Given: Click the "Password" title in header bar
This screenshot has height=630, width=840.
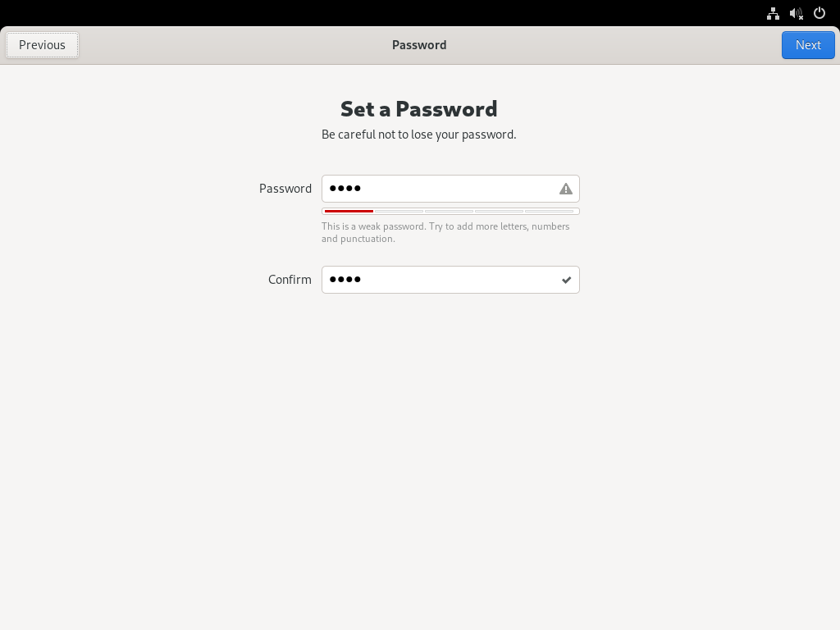Looking at the screenshot, I should [x=419, y=45].
